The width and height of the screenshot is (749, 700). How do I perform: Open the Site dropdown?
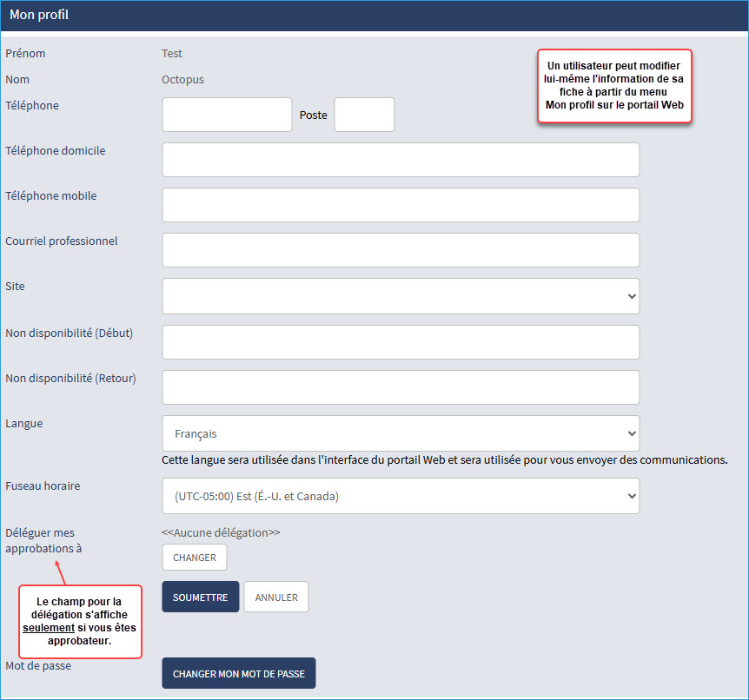pyautogui.click(x=401, y=296)
